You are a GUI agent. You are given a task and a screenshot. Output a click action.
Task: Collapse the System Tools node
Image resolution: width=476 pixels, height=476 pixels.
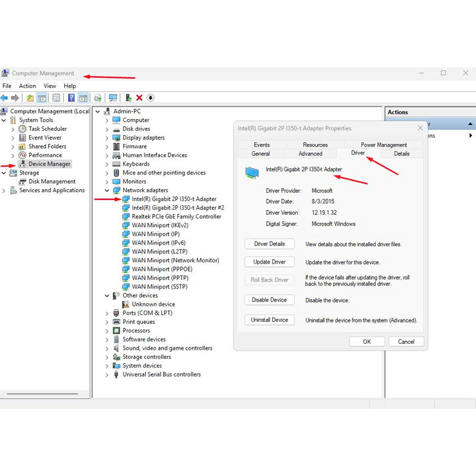tap(4, 120)
